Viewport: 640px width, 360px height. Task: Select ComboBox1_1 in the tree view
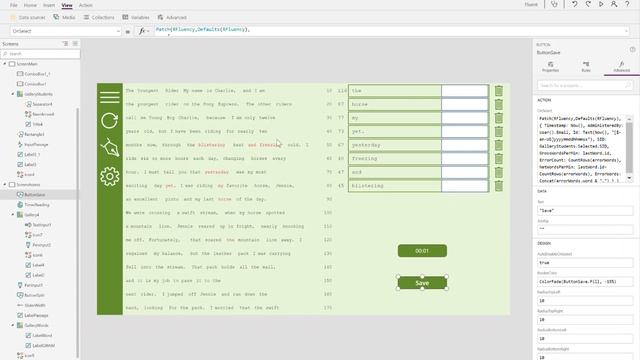tap(37, 74)
